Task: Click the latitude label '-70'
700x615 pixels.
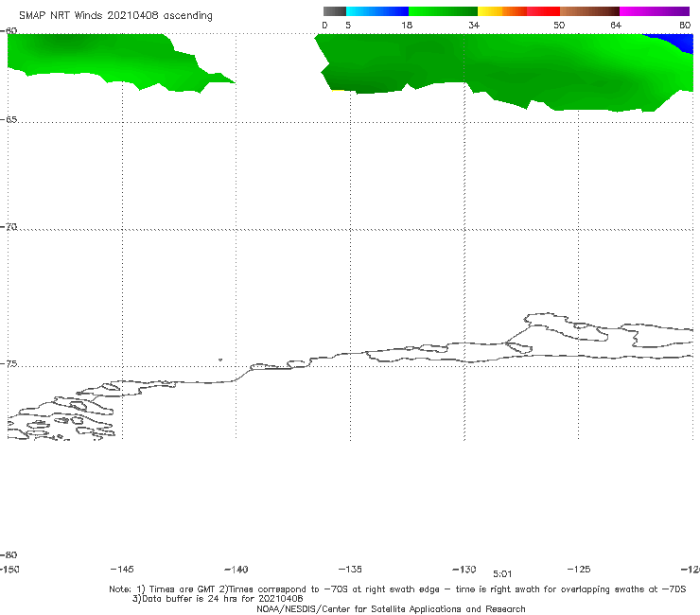Action: pos(9,227)
